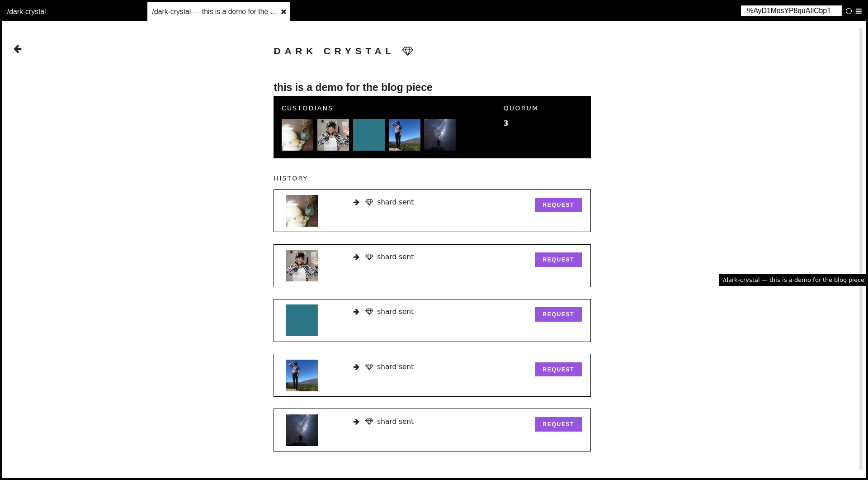The height and width of the screenshot is (480, 868).
Task: Click the circle status icon in top bar
Action: 849,11
